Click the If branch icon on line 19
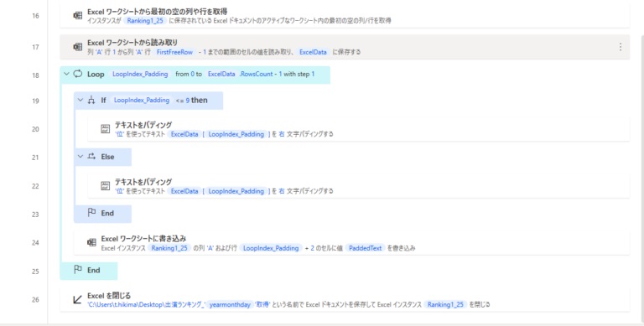Image resolution: width=644 pixels, height=326 pixels. (x=91, y=100)
